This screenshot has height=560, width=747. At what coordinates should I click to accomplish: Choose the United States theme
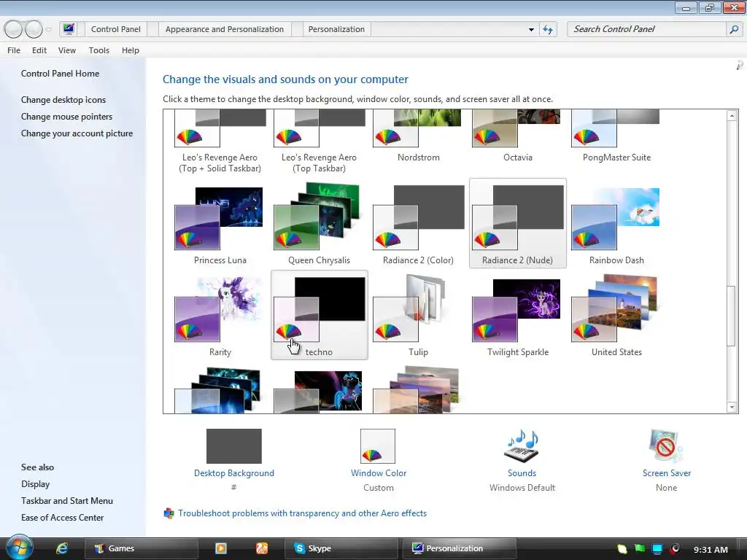click(x=616, y=316)
